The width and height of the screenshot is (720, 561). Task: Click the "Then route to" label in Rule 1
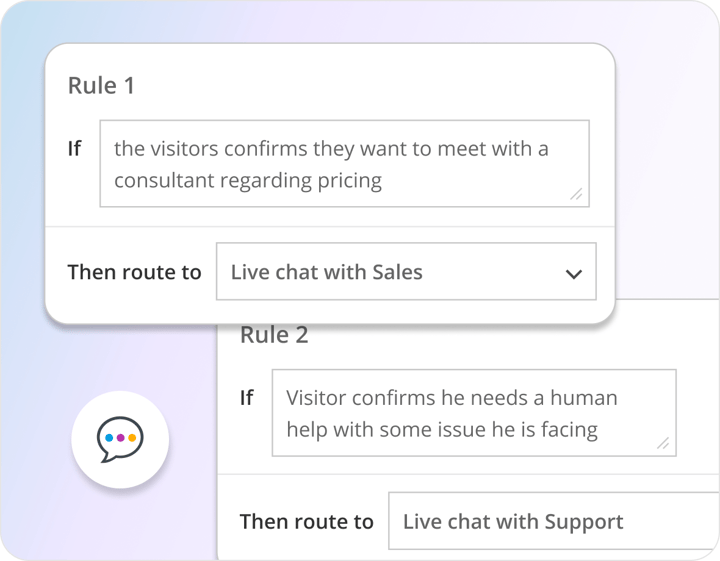(x=134, y=272)
